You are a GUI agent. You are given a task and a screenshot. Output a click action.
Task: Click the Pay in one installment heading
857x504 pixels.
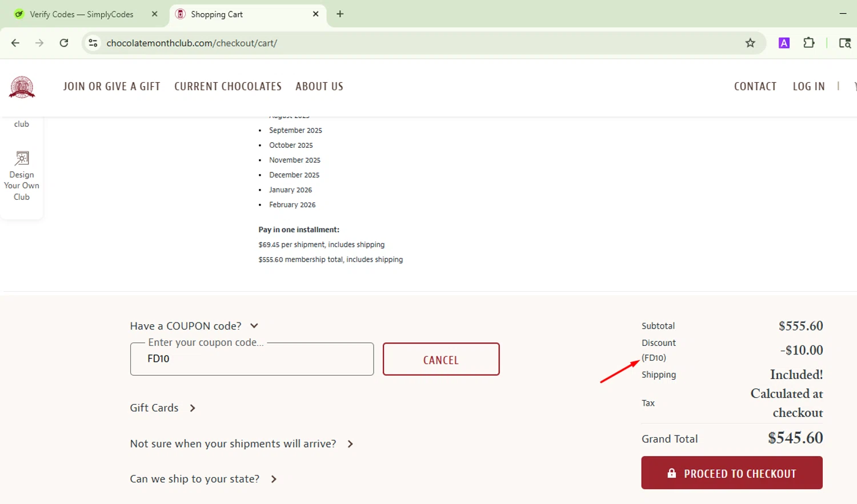(x=299, y=229)
